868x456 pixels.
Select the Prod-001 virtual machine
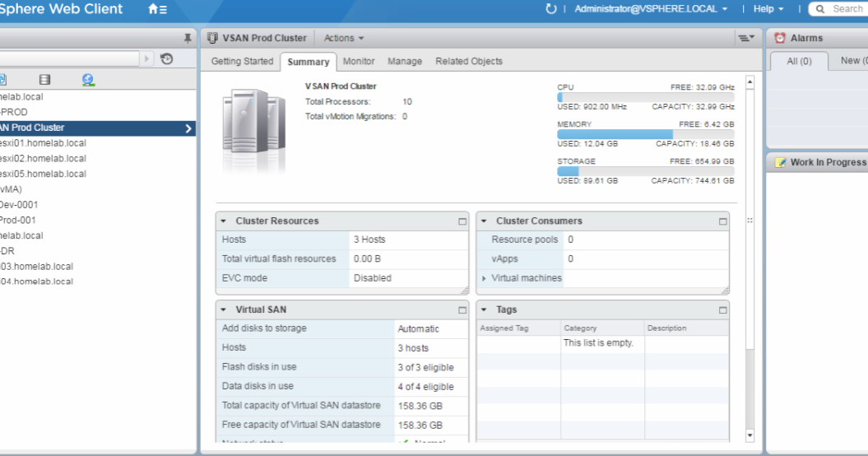point(18,220)
